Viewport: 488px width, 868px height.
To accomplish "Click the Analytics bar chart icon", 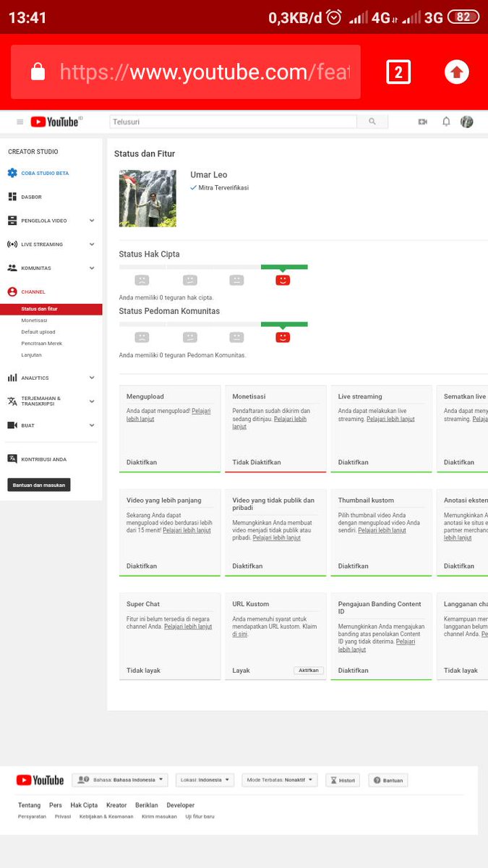I will point(12,378).
